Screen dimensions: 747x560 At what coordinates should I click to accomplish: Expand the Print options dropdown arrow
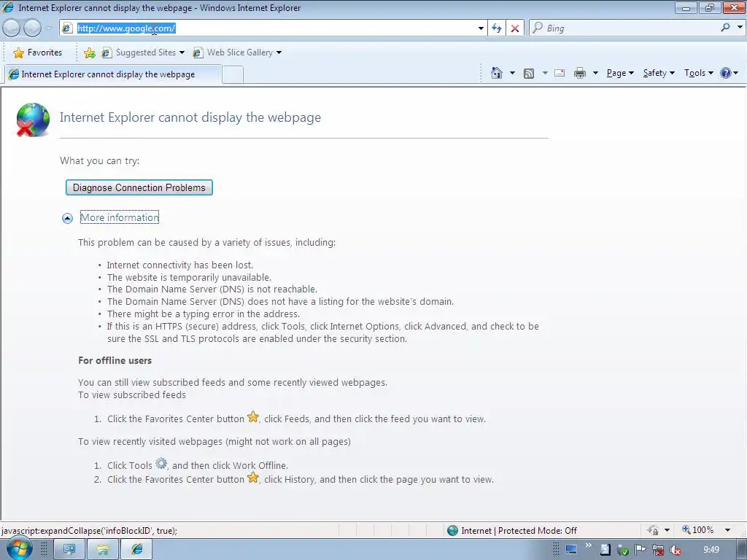click(x=595, y=73)
